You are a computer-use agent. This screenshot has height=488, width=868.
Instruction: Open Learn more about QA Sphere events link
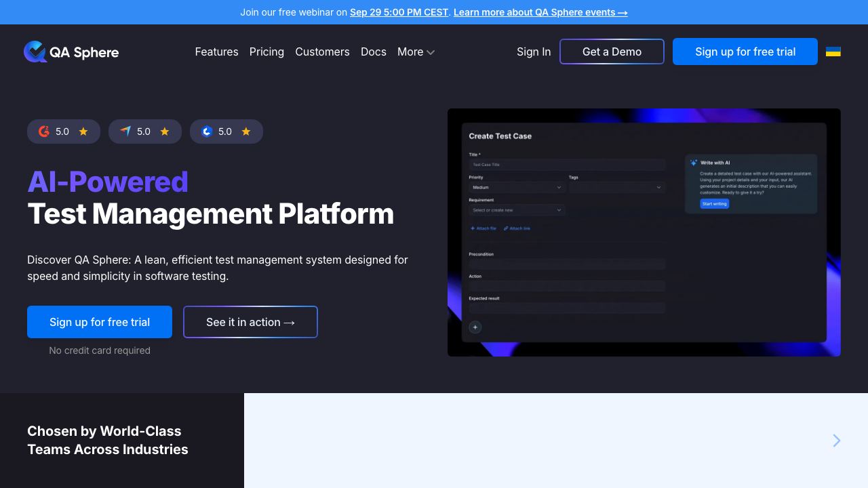coord(540,12)
